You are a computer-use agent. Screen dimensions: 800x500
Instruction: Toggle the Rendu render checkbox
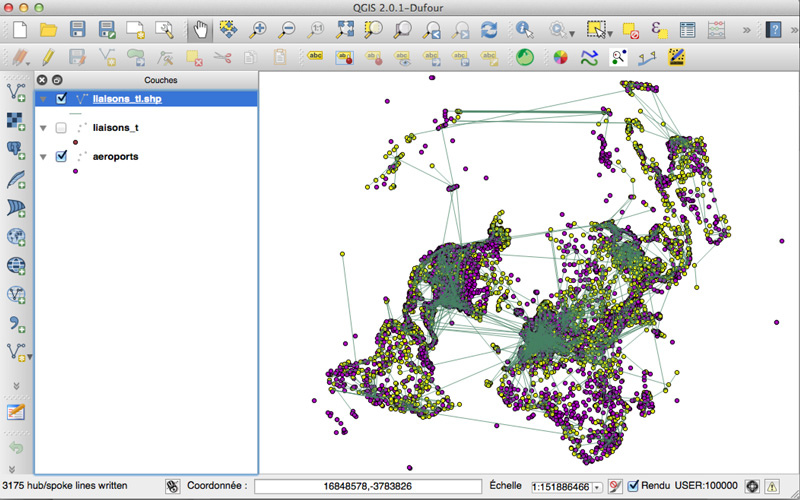tap(633, 486)
